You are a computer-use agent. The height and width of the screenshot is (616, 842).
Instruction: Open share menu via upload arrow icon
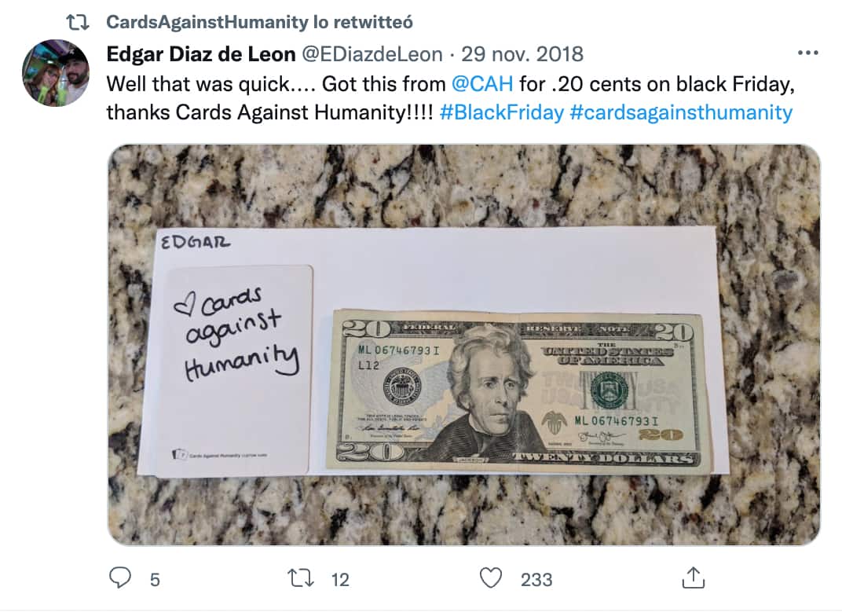[x=694, y=577]
